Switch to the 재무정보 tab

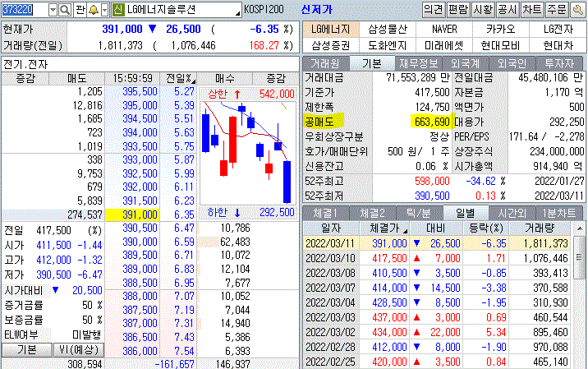coord(419,63)
